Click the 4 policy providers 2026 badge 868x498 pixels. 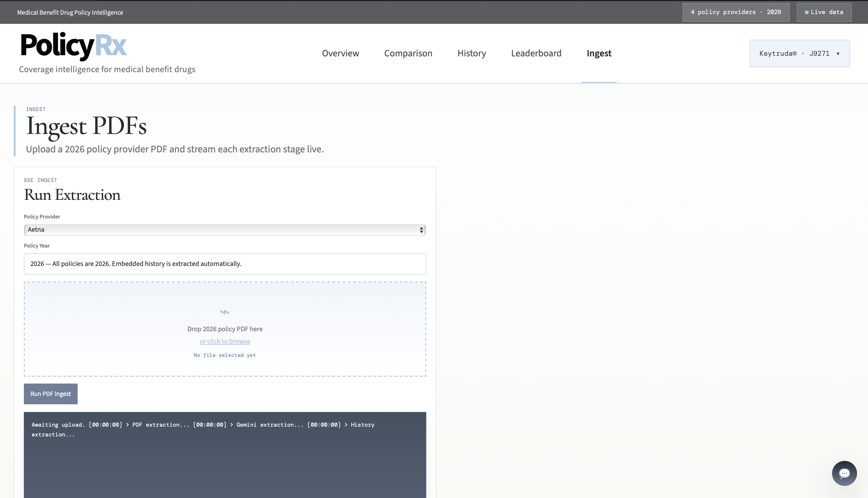pyautogui.click(x=736, y=12)
